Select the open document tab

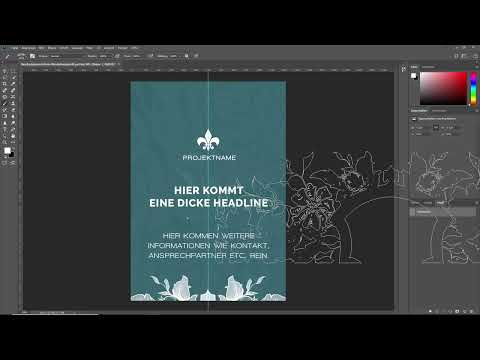click(69, 64)
